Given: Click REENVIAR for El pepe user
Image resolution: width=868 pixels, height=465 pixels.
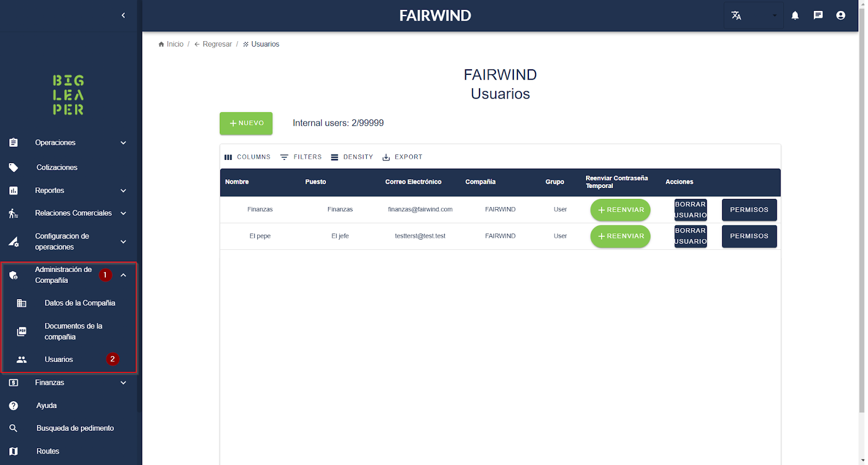Looking at the screenshot, I should 621,236.
